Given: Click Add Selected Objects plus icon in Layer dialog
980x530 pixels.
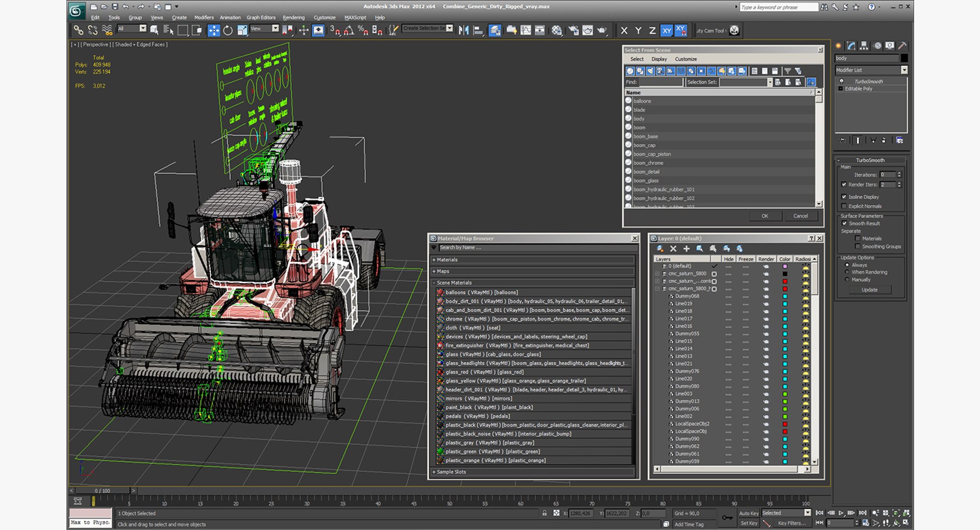Looking at the screenshot, I should 687,249.
